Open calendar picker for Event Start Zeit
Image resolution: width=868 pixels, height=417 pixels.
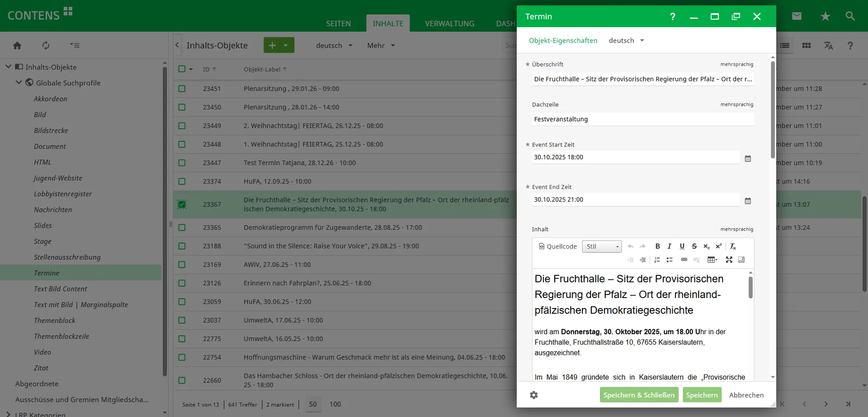point(748,159)
